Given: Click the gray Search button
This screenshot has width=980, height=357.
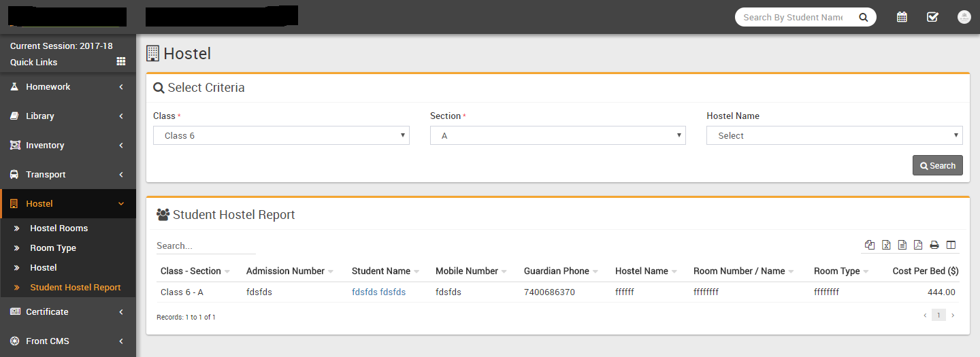Looking at the screenshot, I should [x=937, y=166].
